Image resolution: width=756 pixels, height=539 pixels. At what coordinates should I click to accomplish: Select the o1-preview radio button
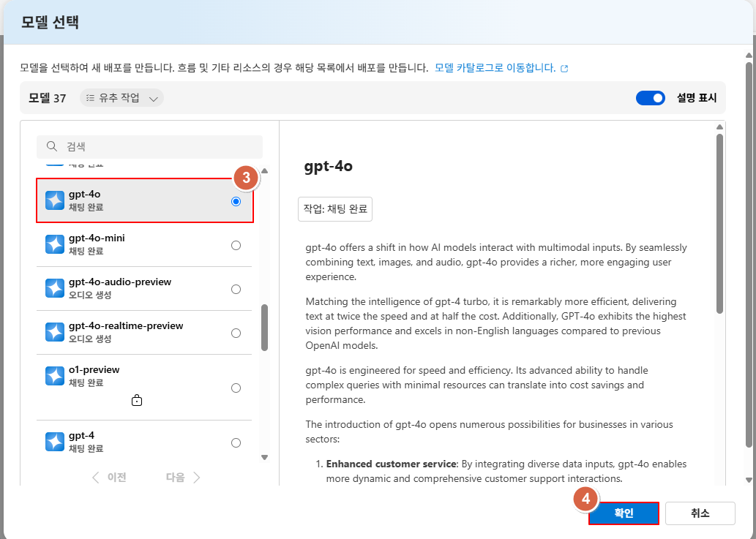click(236, 388)
